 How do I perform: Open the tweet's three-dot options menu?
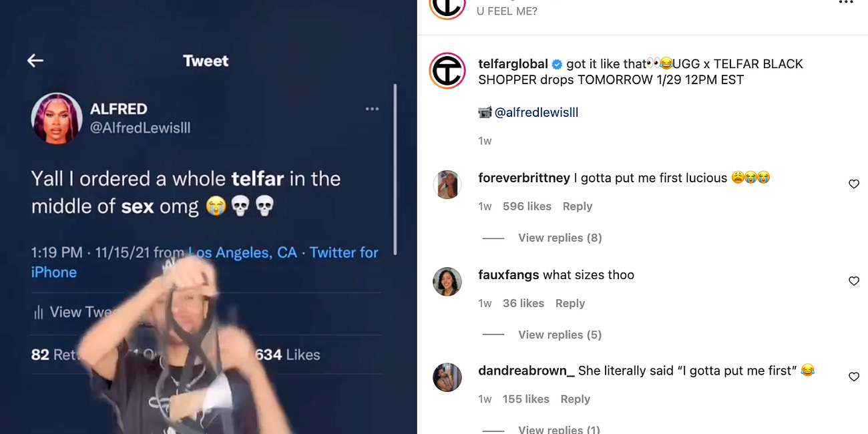point(373,110)
